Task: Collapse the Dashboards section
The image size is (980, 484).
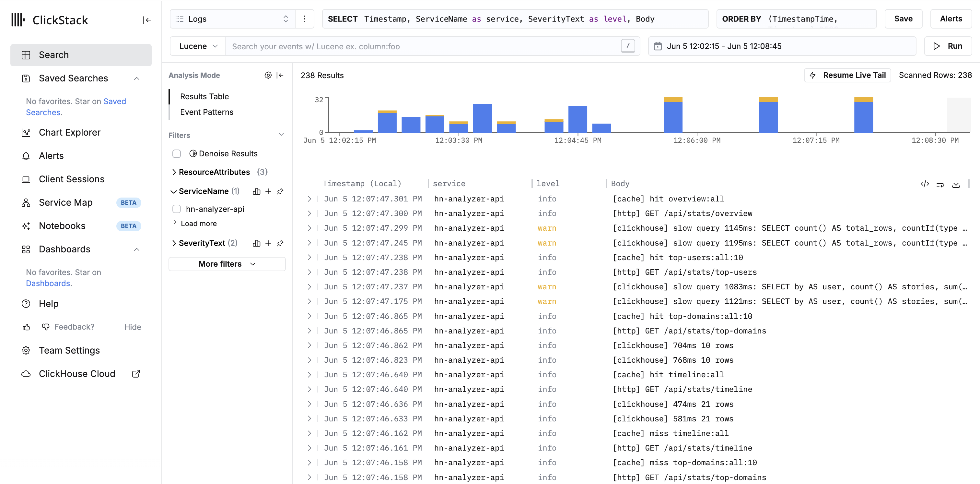Action: click(x=137, y=249)
